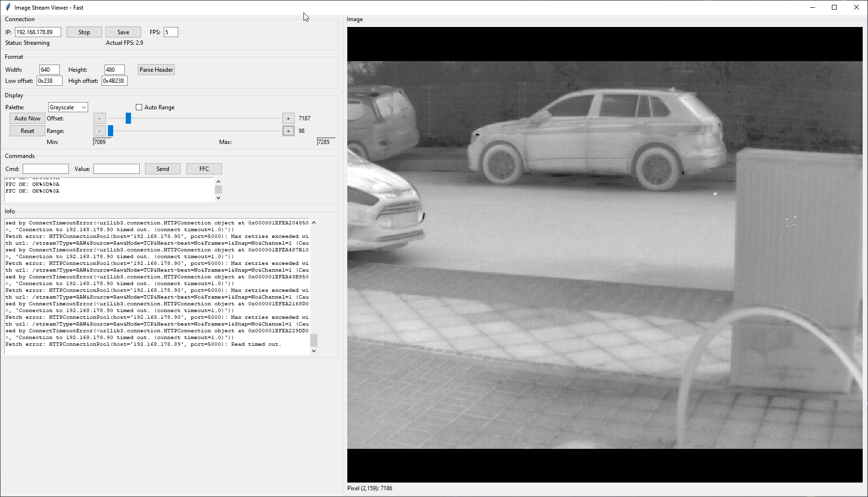This screenshot has width=868, height=497.
Task: Trigger FFC calibration button
Action: pos(204,169)
